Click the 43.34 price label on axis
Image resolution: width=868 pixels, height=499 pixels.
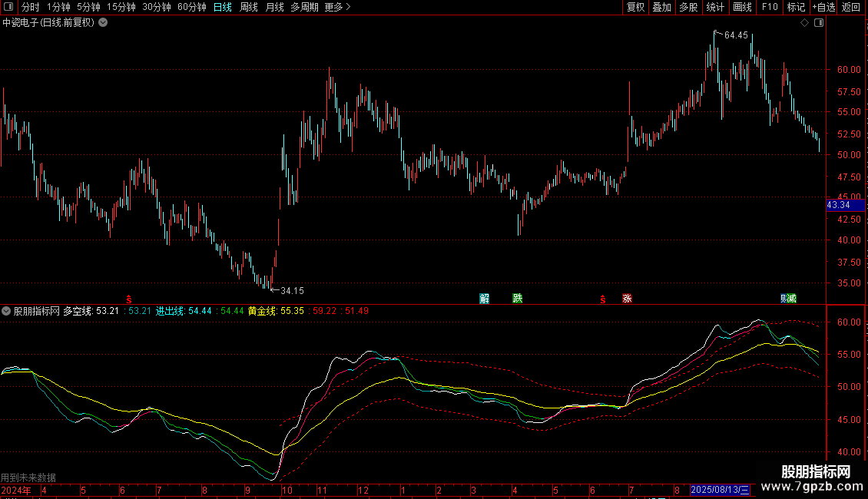[838, 205]
